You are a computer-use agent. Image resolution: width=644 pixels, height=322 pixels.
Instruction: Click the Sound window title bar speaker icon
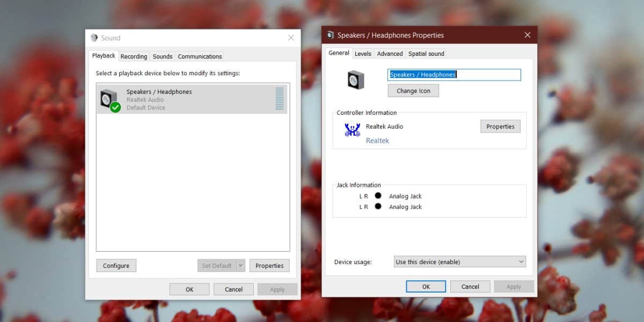(94, 38)
